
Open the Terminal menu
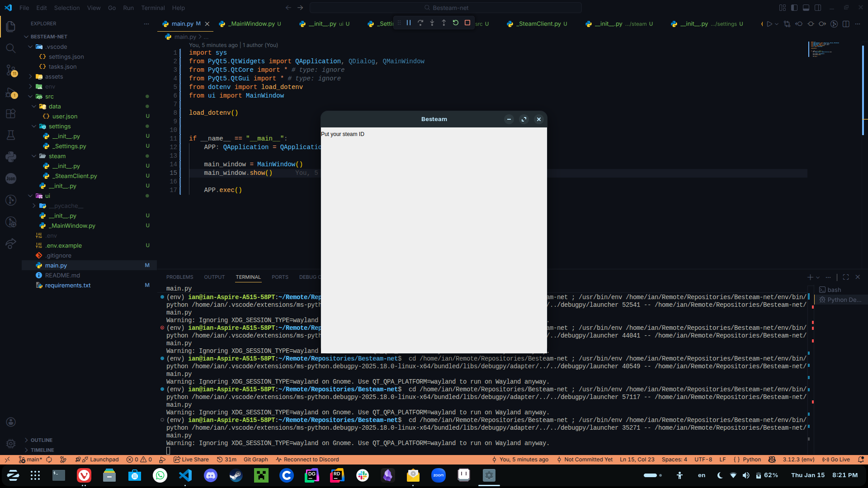pos(153,8)
